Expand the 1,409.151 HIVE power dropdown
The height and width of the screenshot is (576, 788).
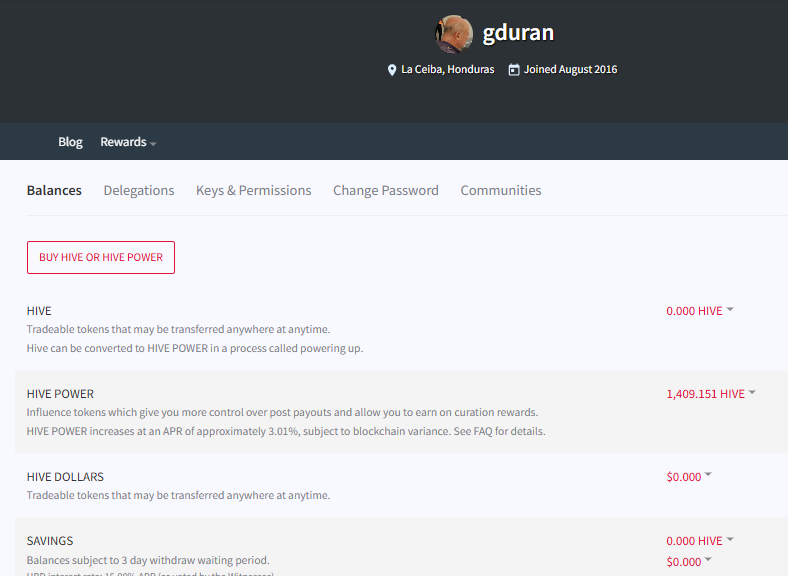tap(711, 394)
